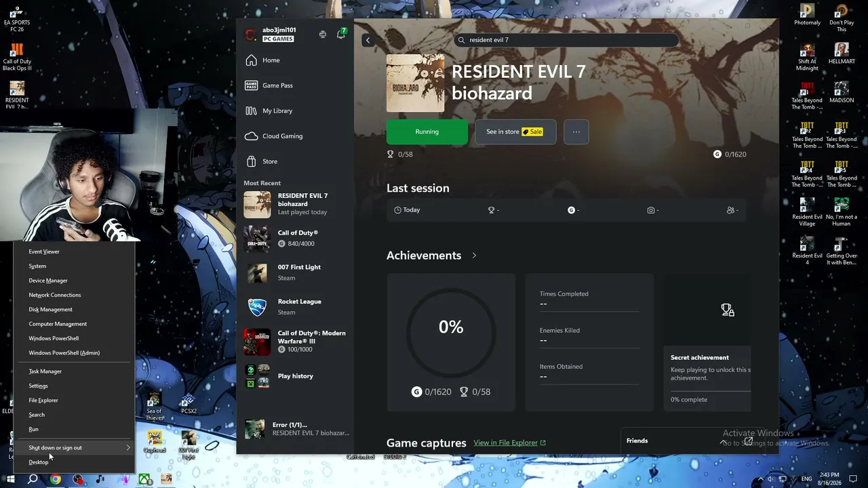Open Don't Play This desktop shortcut
This screenshot has width=868, height=488.
click(x=842, y=18)
